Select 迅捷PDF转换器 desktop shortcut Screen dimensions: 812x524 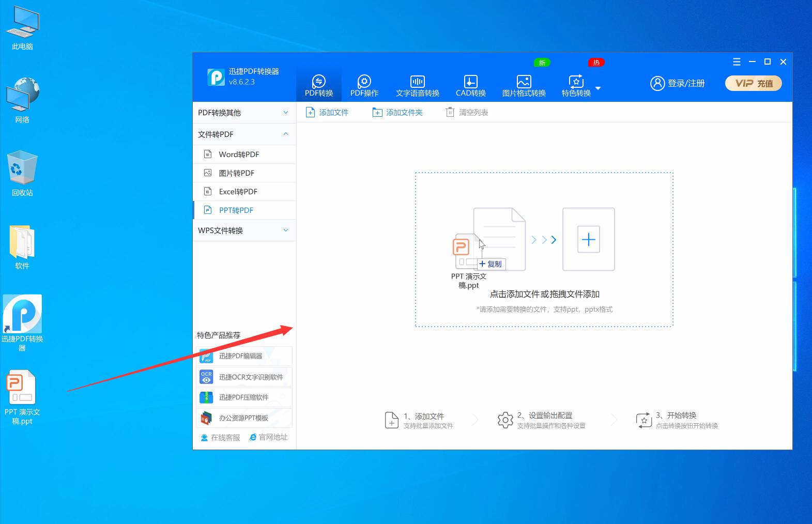point(22,323)
